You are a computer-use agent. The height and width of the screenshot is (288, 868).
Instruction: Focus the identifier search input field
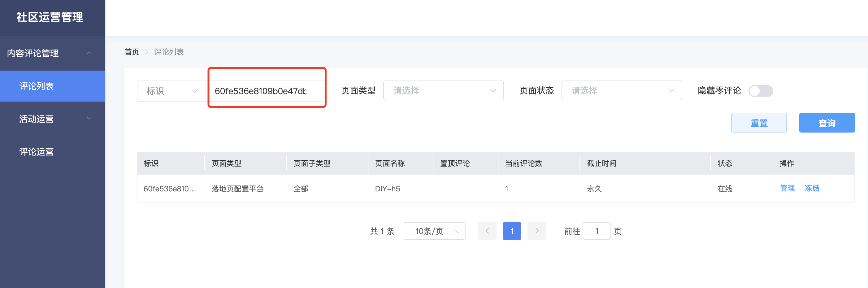264,91
